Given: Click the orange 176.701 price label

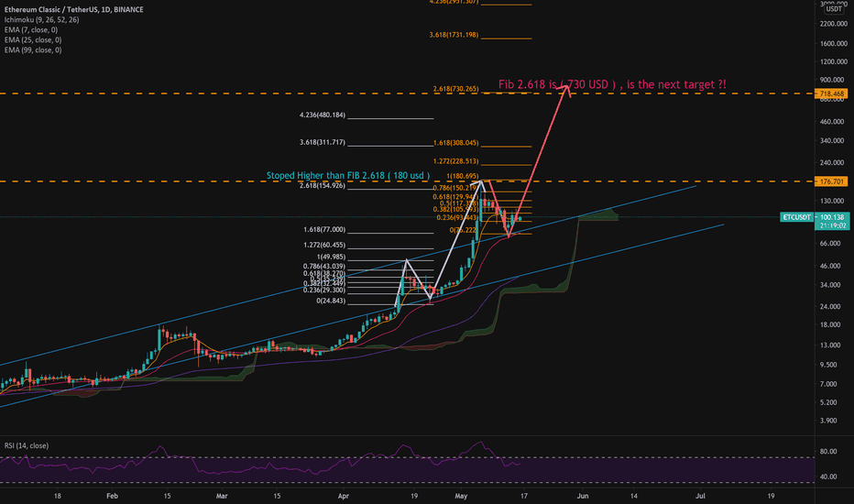Looking at the screenshot, I should tap(831, 181).
